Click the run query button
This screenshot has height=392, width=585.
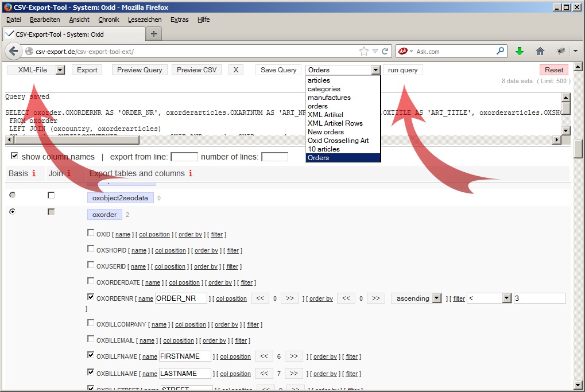(402, 70)
